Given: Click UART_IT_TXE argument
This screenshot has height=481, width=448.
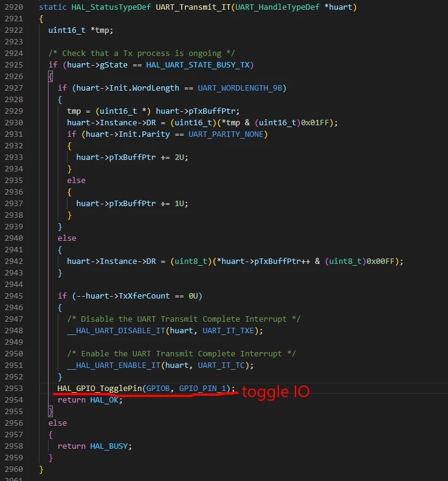Looking at the screenshot, I should pyautogui.click(x=228, y=331).
